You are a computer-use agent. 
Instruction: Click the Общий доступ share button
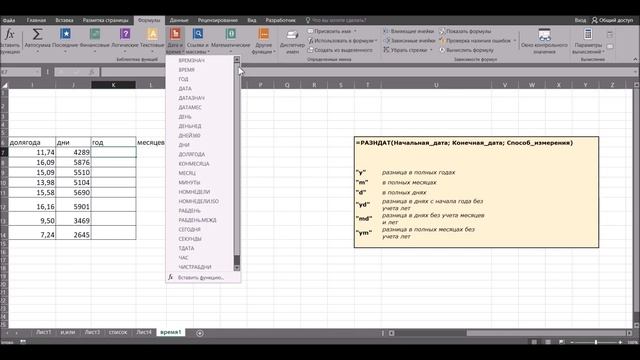click(x=613, y=20)
